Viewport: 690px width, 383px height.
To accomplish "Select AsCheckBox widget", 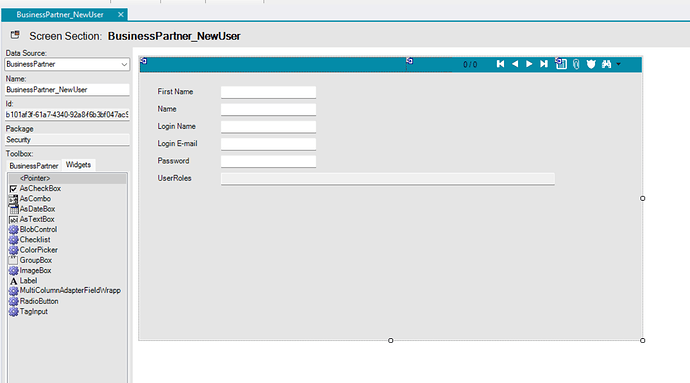I will [40, 188].
